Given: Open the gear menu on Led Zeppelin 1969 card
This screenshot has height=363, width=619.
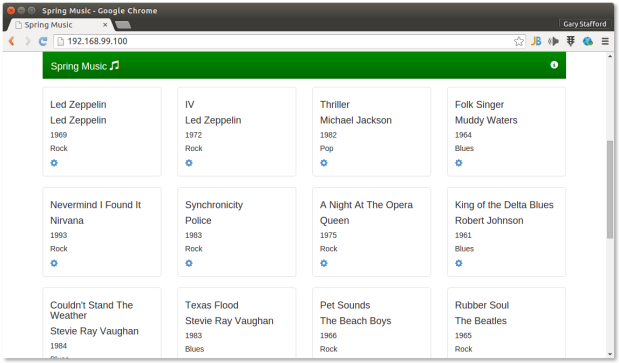Looking at the screenshot, I should tap(54, 163).
